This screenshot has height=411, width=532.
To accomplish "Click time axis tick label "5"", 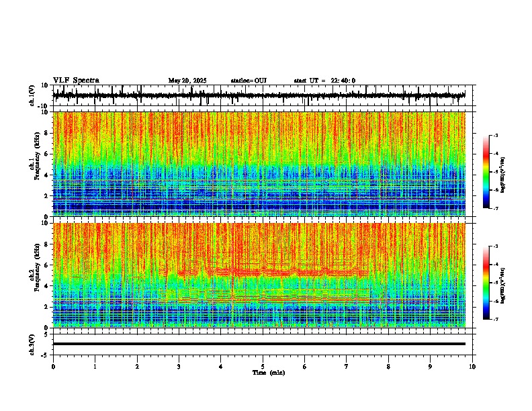I will [263, 367].
